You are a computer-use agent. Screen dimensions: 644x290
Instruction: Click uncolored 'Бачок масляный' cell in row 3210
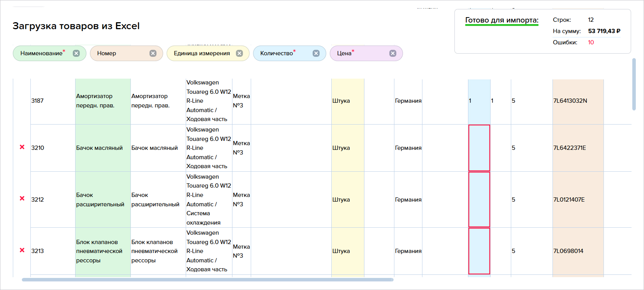158,148
